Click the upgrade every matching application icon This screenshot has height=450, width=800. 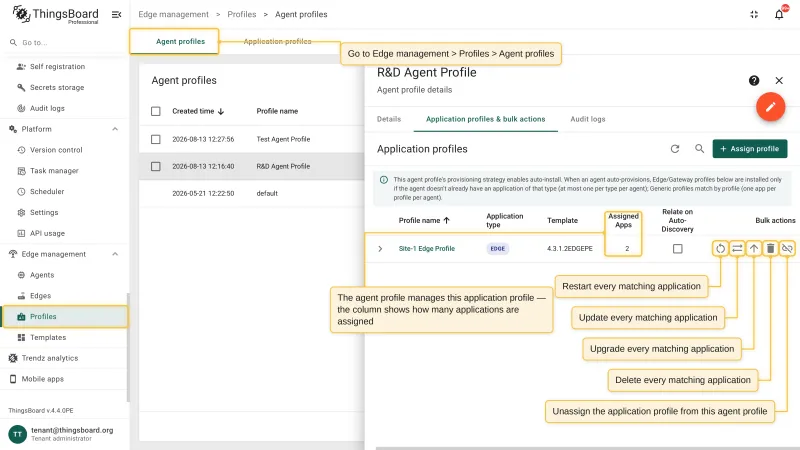(x=754, y=248)
